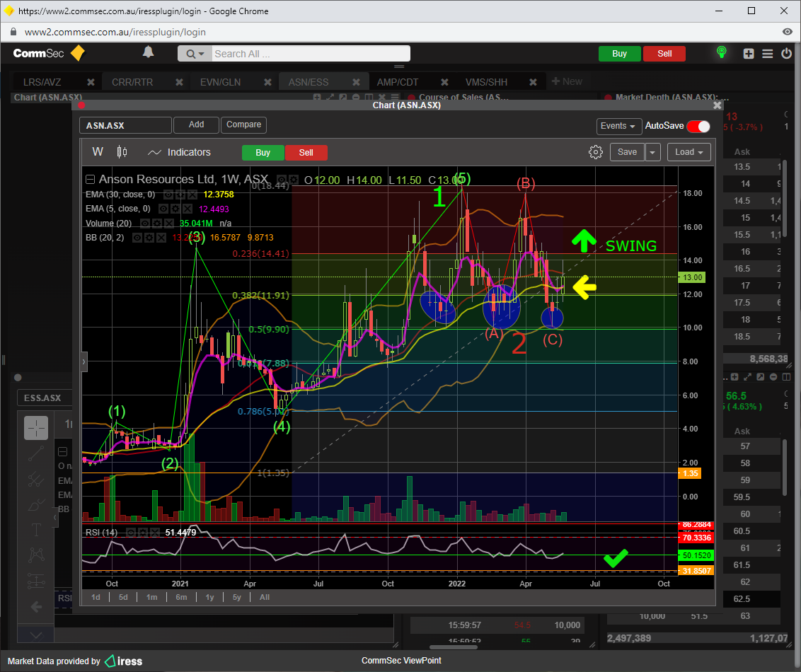The height and width of the screenshot is (672, 801).
Task: Open the top-right hamburger menu
Action: (768, 54)
